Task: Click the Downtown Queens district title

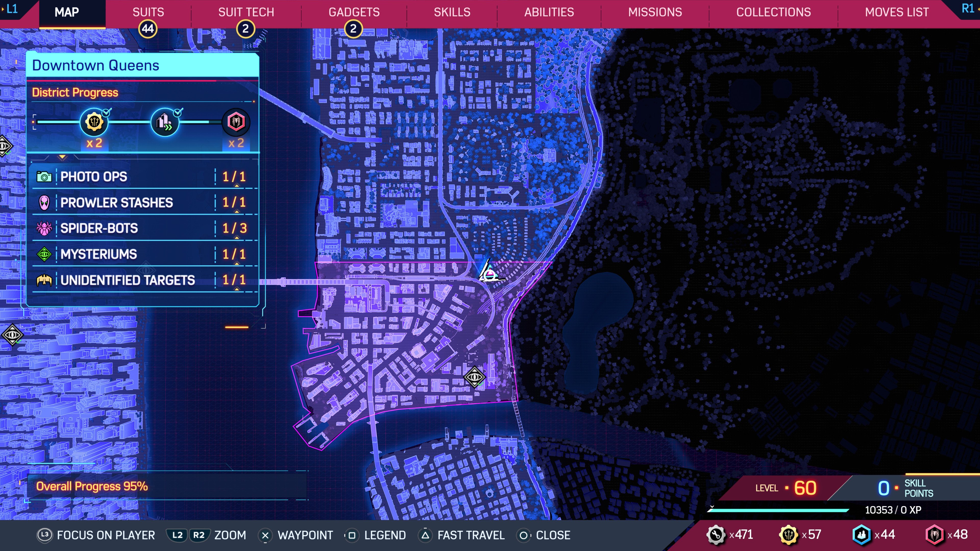Action: tap(95, 65)
